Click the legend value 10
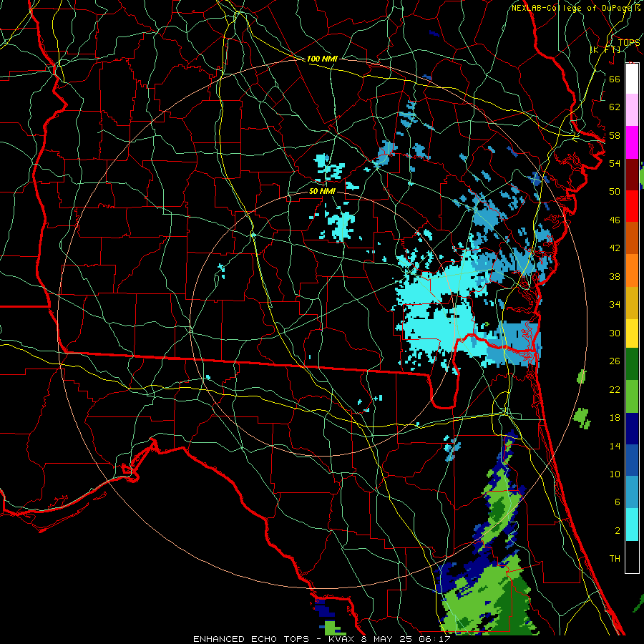 [615, 474]
